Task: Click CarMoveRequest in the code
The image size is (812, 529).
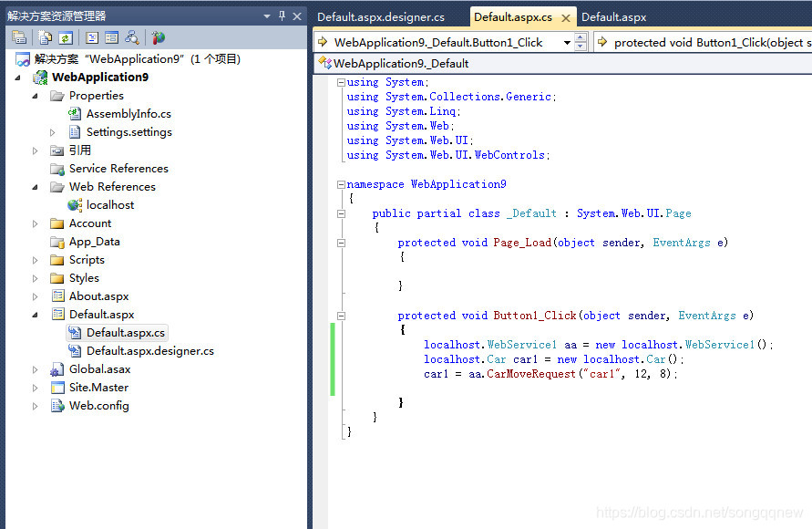Action: tap(530, 374)
